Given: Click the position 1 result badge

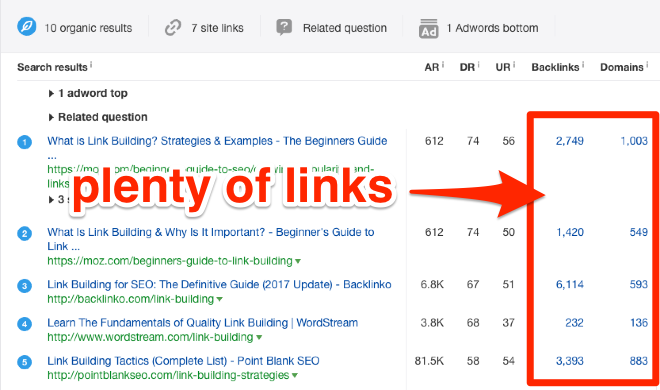Looking at the screenshot, I should (24, 142).
